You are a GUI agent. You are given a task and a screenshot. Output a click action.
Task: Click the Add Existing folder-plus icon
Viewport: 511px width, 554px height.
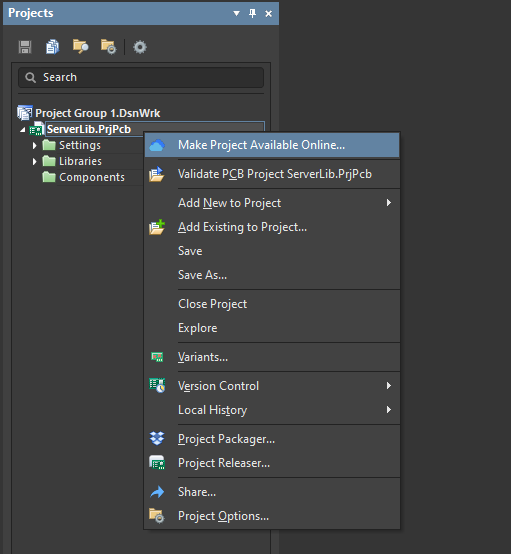157,227
